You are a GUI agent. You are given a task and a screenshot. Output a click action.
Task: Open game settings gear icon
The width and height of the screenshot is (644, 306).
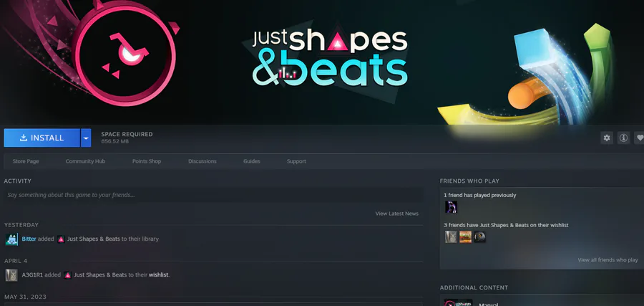pos(607,138)
